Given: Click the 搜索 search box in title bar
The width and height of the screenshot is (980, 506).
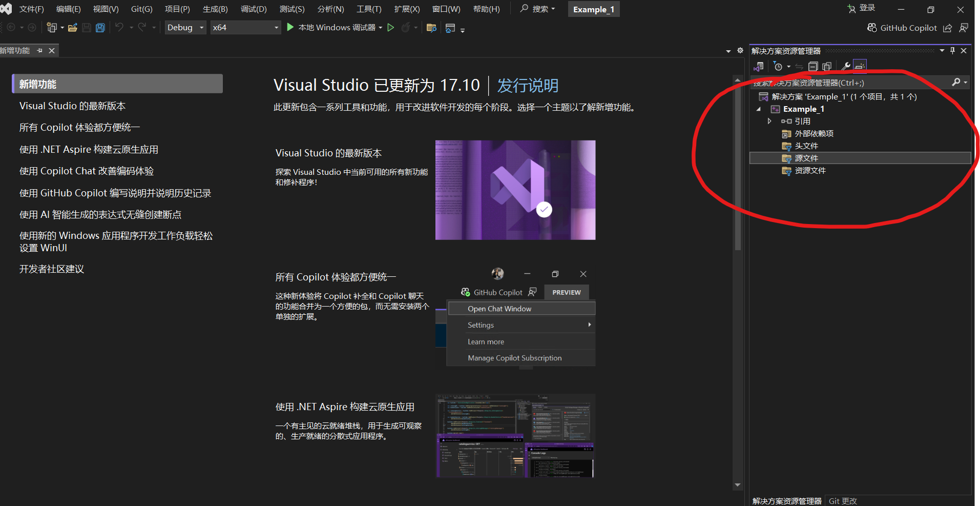Looking at the screenshot, I should tap(537, 9).
